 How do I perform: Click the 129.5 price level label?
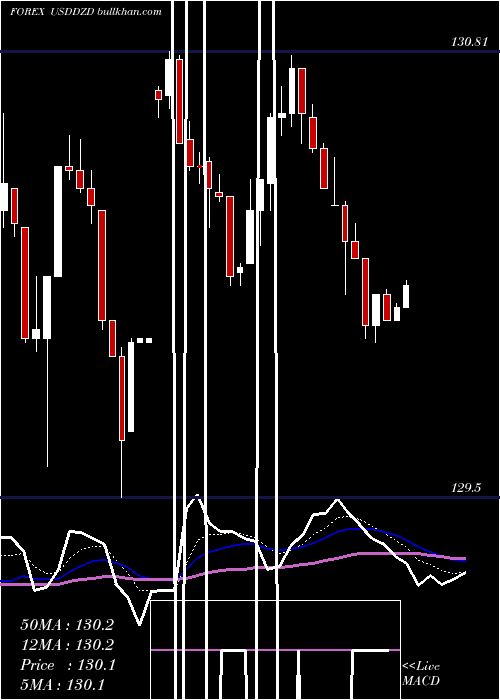coord(466,488)
